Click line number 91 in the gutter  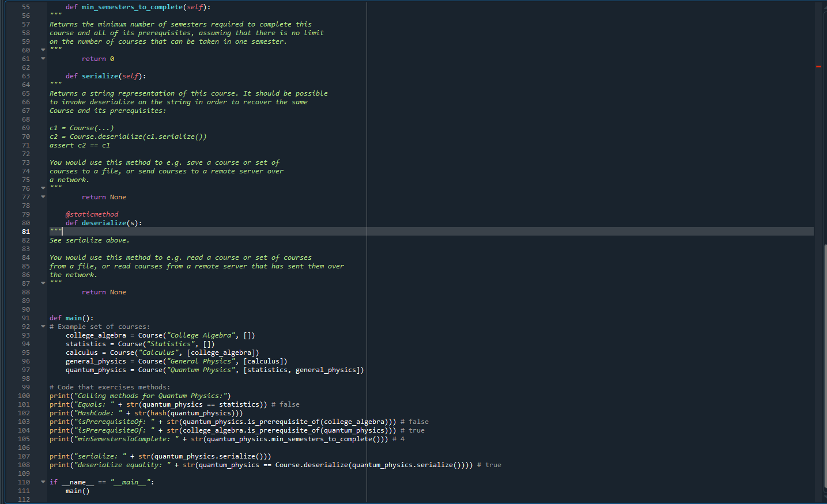coord(26,318)
